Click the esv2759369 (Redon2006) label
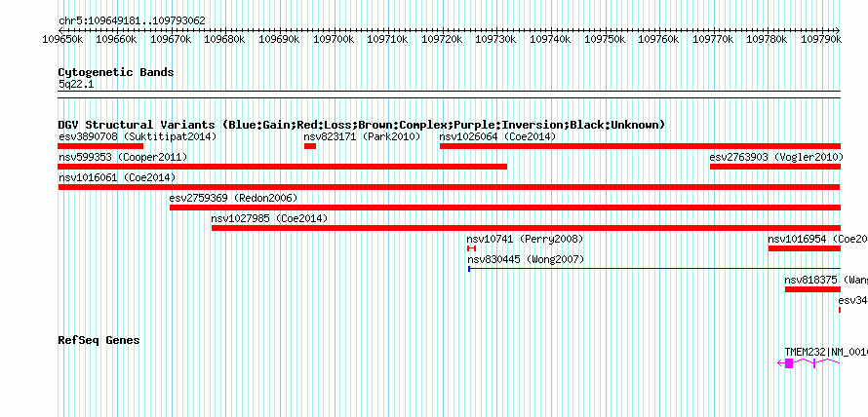The width and height of the screenshot is (868, 417). (234, 198)
